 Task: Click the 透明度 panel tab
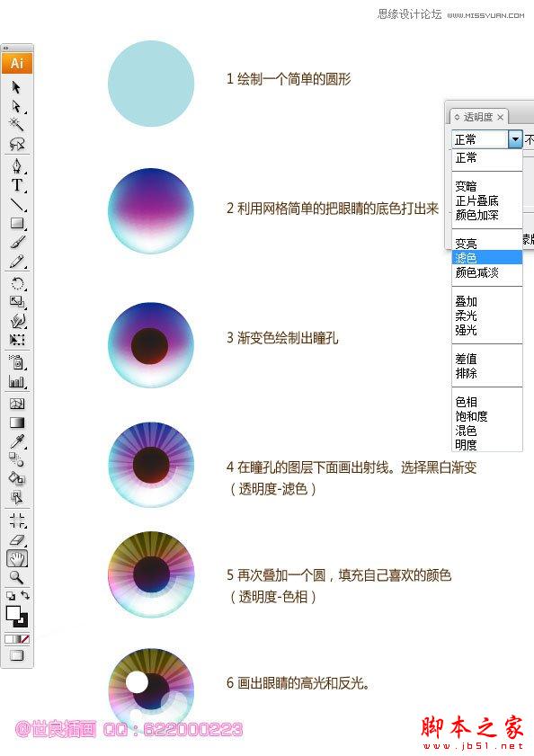[x=477, y=117]
